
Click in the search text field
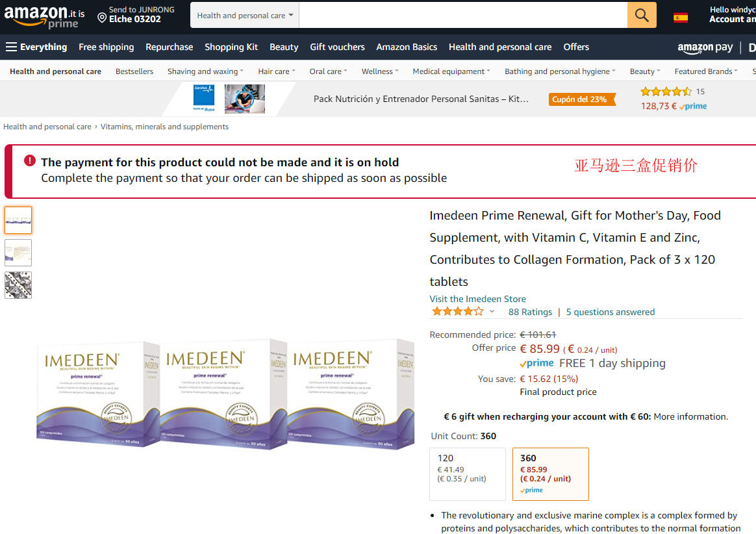pos(463,15)
